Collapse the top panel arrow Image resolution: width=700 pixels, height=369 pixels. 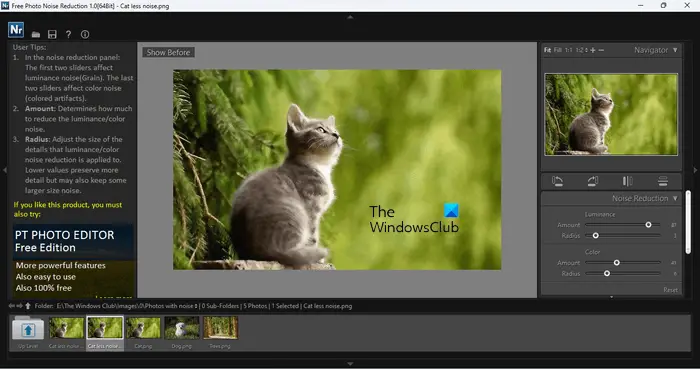pos(350,17)
